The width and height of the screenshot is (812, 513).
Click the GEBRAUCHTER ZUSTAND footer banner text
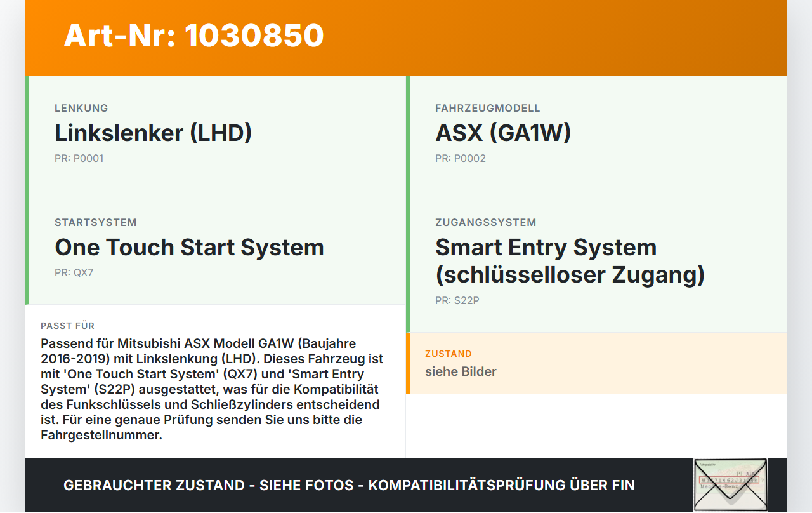(x=349, y=486)
